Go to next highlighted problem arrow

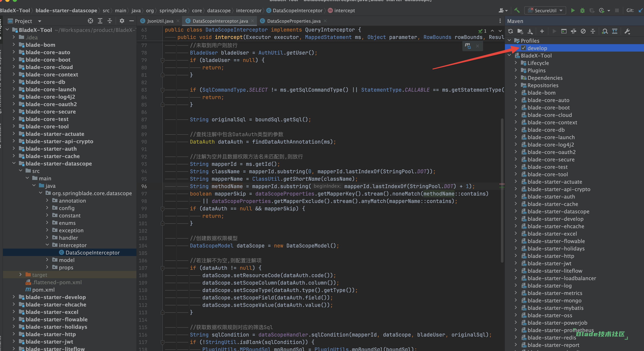500,31
